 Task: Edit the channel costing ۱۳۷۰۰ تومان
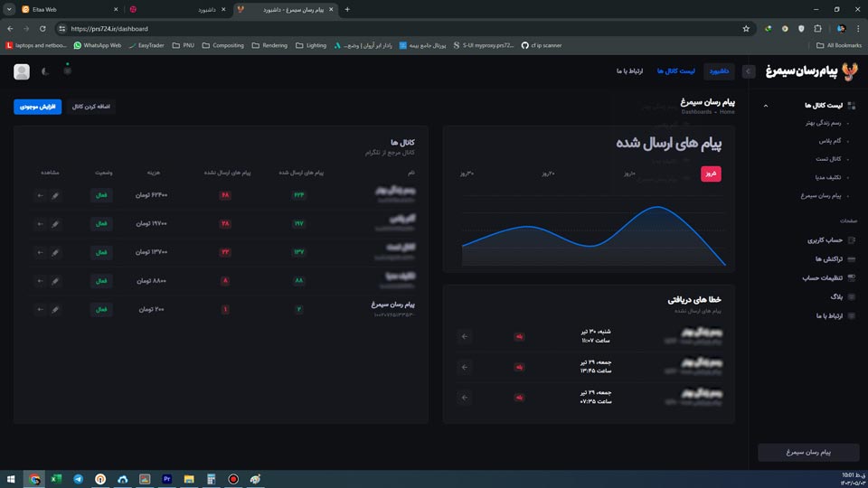(55, 252)
